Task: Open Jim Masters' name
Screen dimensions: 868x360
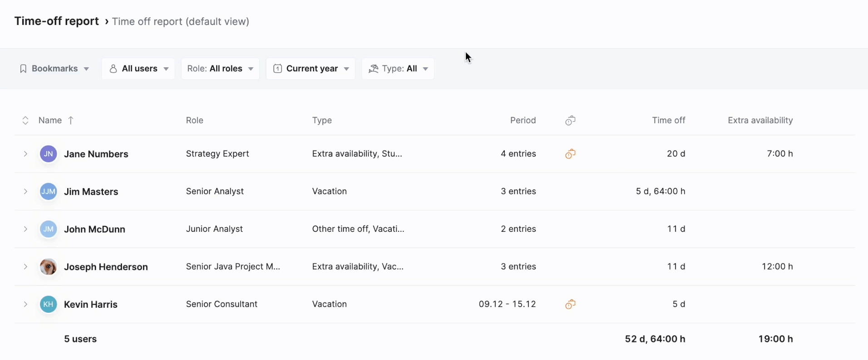Action: point(91,192)
